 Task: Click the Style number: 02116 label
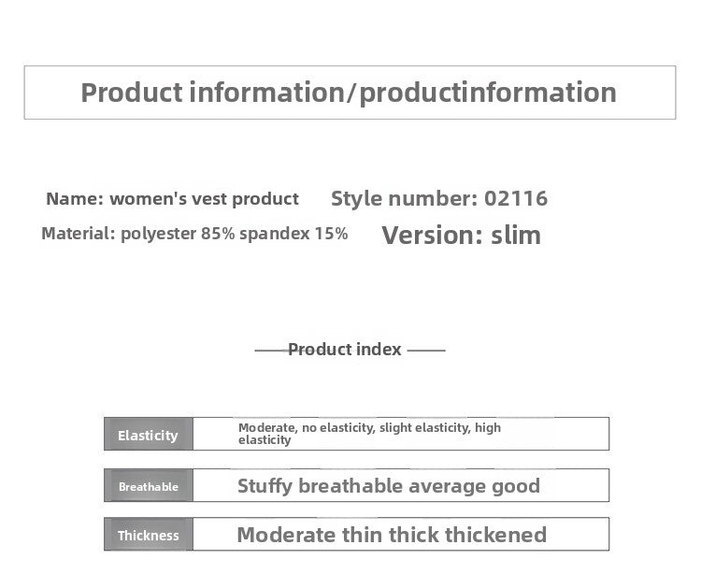coord(439,198)
